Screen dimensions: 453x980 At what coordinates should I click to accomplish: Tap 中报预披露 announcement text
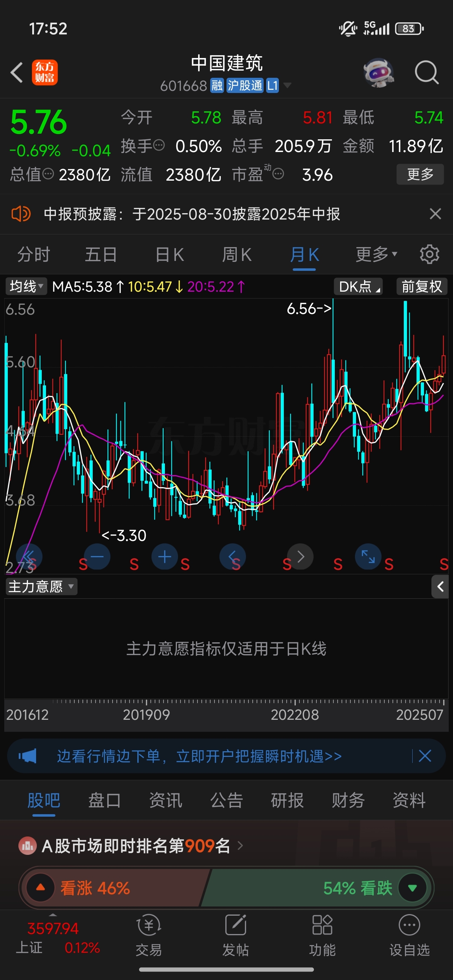(x=191, y=214)
